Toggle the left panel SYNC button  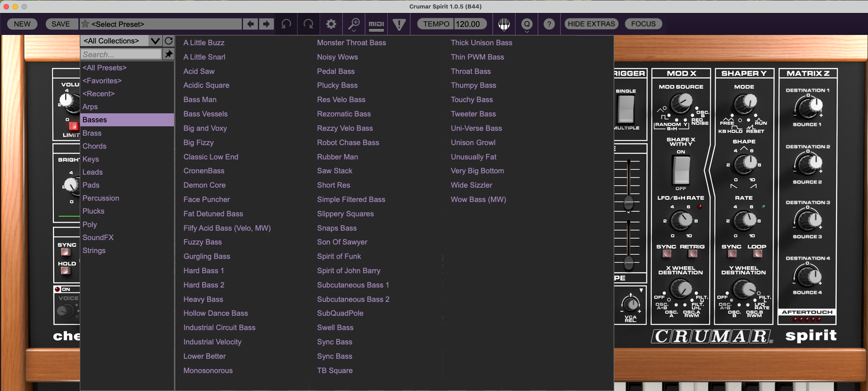(x=66, y=252)
